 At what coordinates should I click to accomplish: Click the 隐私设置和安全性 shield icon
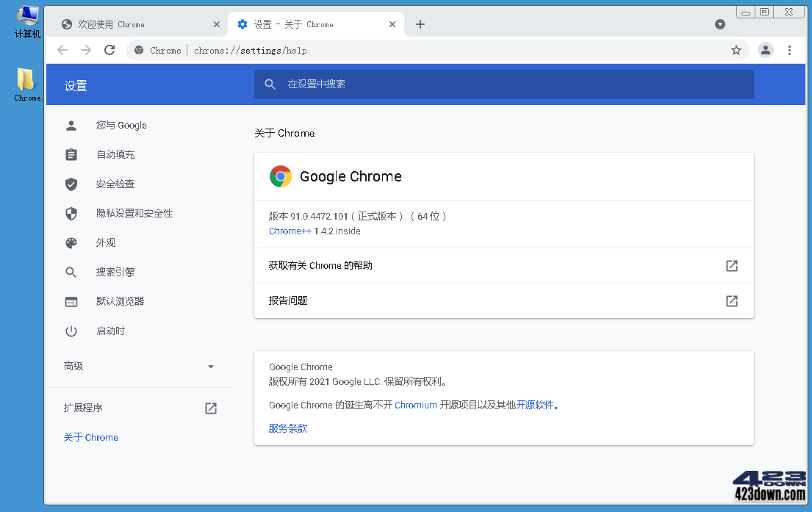[x=71, y=213]
